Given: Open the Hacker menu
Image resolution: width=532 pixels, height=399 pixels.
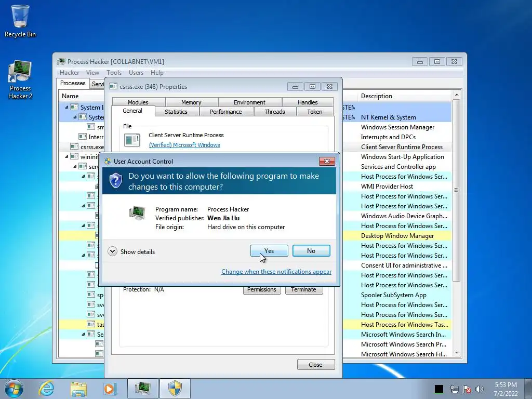Looking at the screenshot, I should pos(69,73).
